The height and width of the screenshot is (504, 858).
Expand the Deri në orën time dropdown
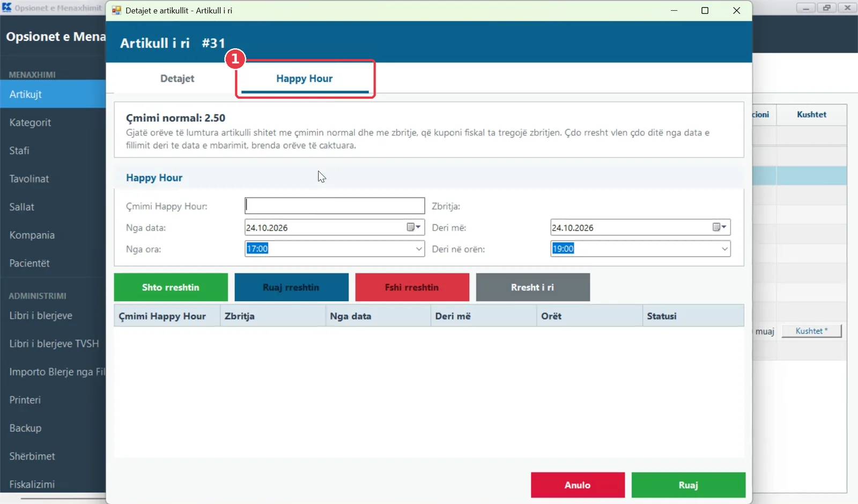pyautogui.click(x=724, y=249)
